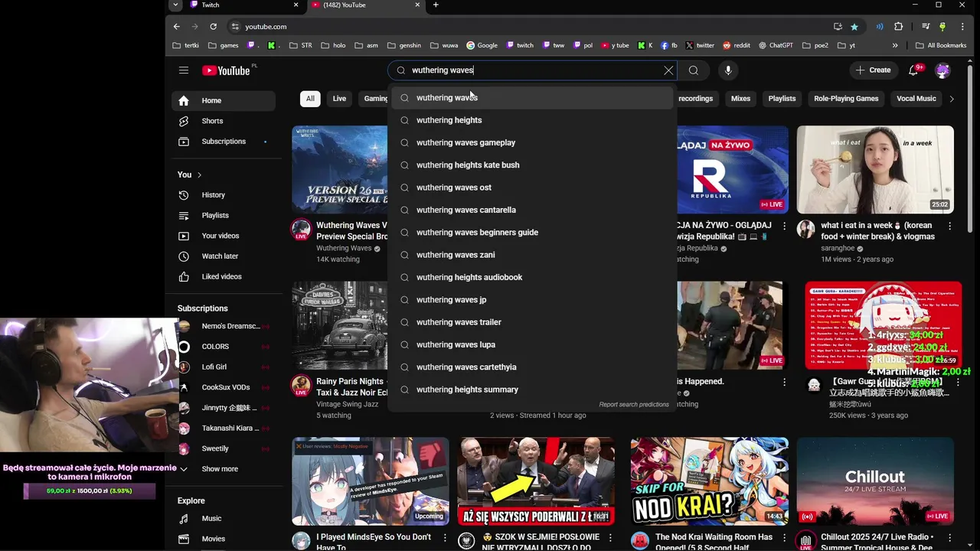Open the ChatGPT bookmark

coord(776,45)
